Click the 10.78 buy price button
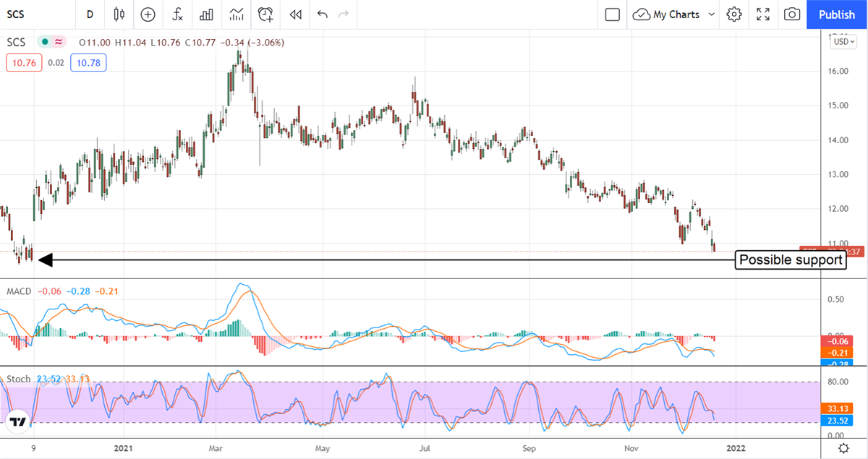868x459 pixels. point(88,63)
